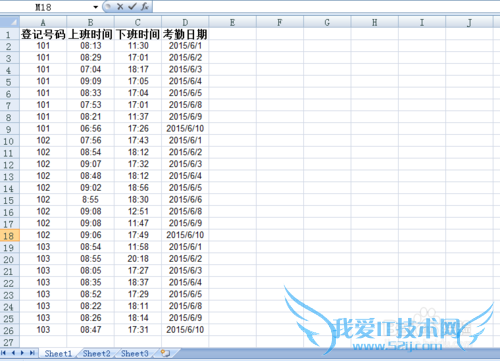Select the cell with time 08:33
Image resolution: width=500 pixels, height=361 pixels.
tap(90, 93)
